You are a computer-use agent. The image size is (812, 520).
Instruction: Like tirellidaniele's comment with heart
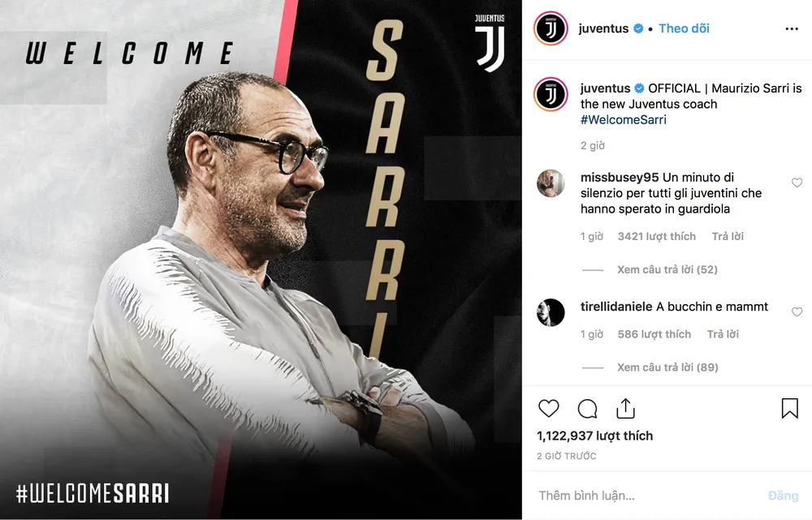point(797,312)
